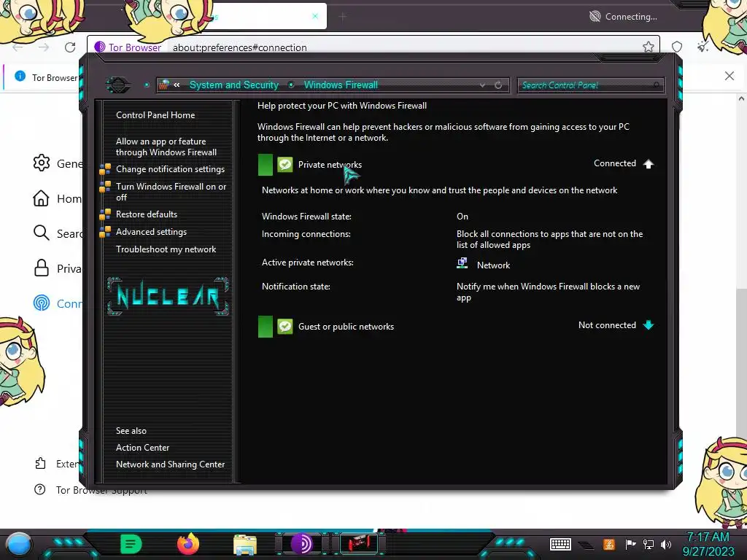Click the Private networks green check shield icon
The height and width of the screenshot is (560, 747).
[x=285, y=165]
